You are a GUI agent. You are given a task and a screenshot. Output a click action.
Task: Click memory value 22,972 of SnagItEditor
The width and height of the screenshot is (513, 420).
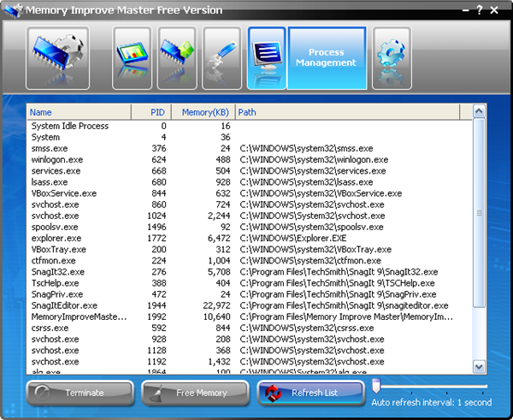pos(216,305)
